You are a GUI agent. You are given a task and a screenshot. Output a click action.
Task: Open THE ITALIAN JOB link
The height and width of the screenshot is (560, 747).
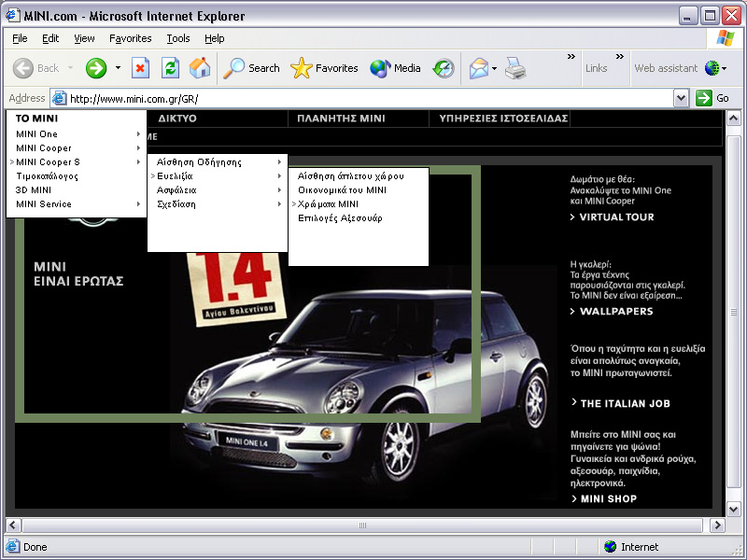point(621,403)
